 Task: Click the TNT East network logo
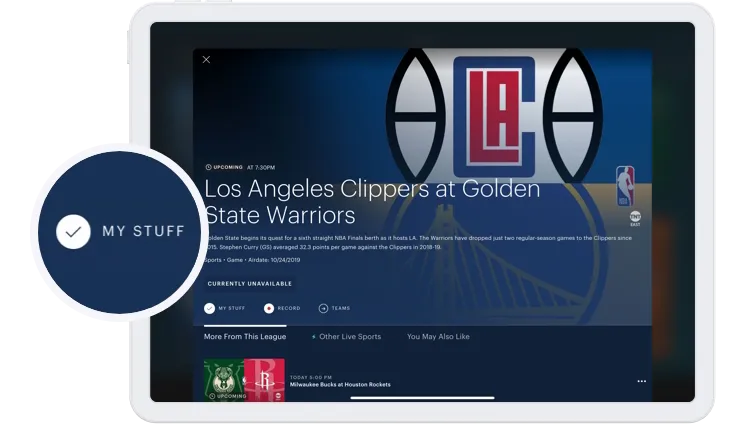635,217
